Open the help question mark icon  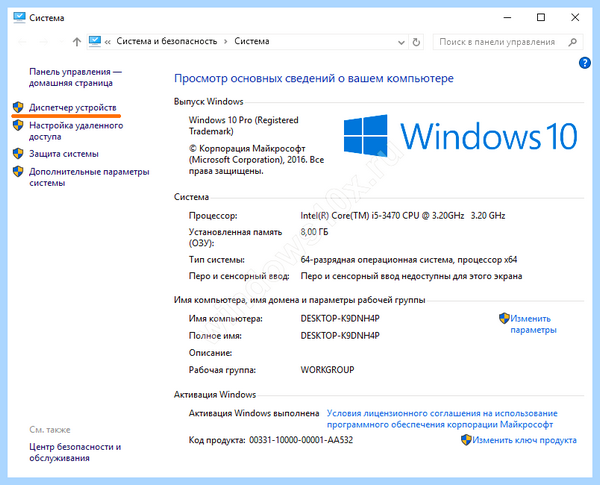tap(585, 63)
